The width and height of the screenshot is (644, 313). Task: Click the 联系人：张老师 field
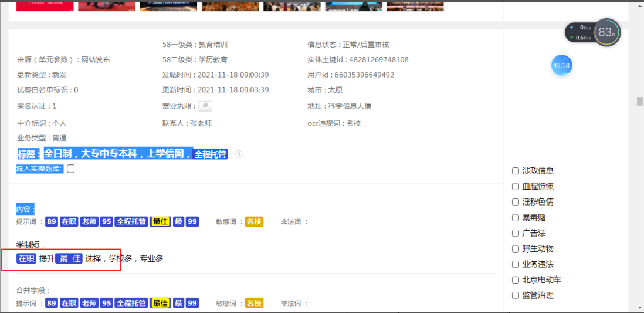coord(187,123)
